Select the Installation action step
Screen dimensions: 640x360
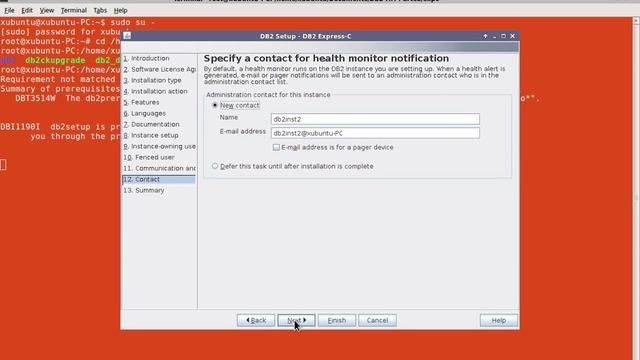156,91
